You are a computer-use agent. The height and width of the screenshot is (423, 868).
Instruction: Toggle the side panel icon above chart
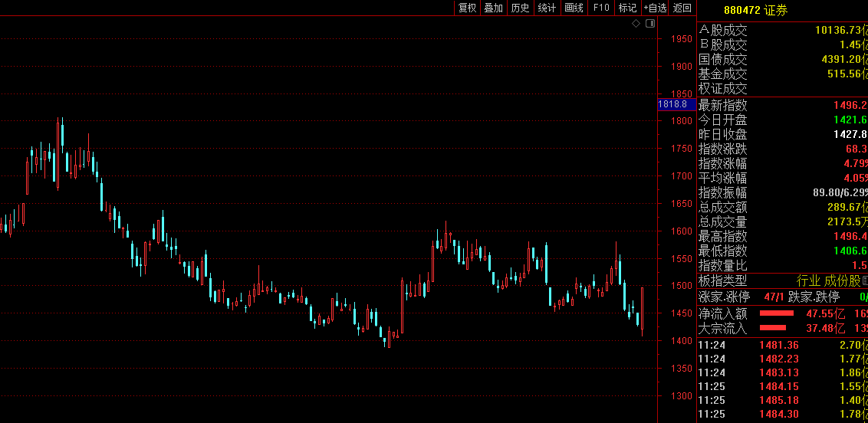point(650,23)
